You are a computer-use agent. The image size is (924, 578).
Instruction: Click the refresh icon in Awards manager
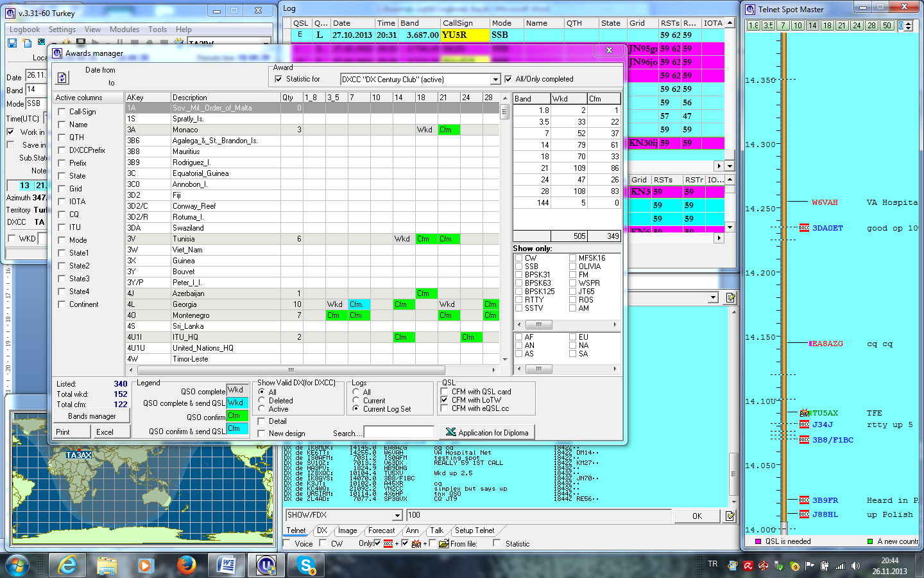62,78
